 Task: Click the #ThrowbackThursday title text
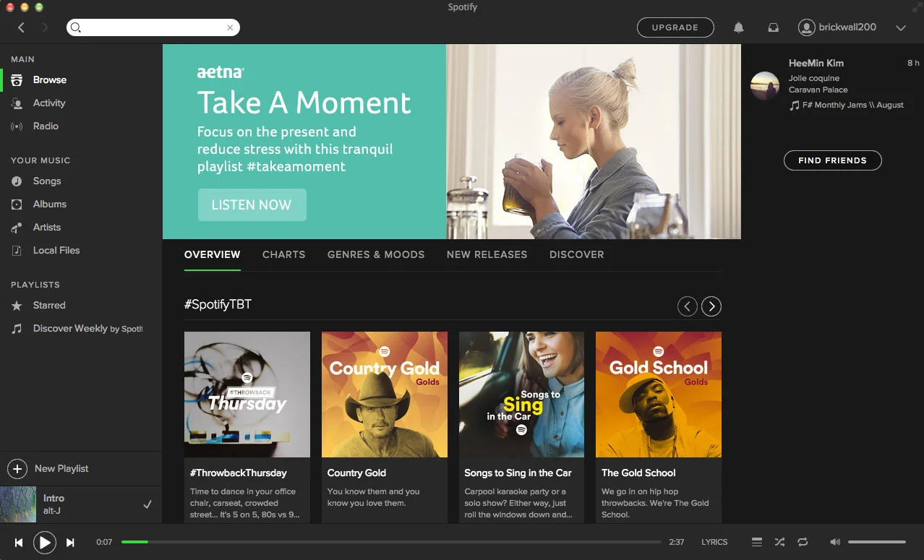click(239, 473)
